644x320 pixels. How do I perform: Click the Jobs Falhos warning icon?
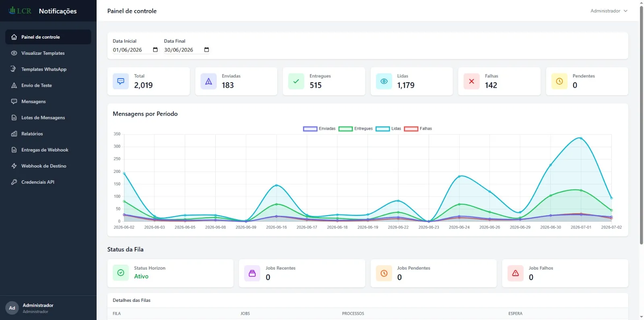[516, 273]
